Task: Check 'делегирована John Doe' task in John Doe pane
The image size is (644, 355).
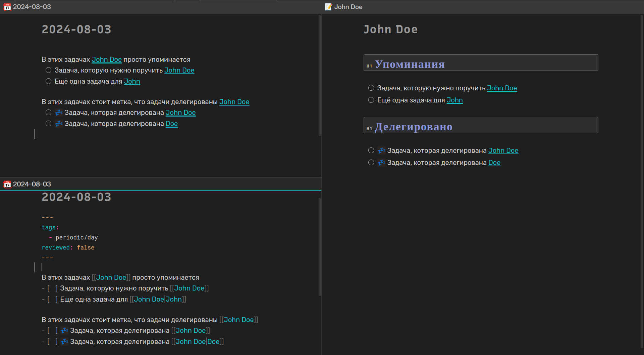Action: (x=371, y=150)
